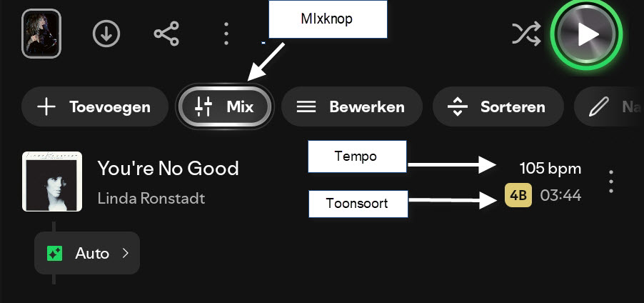This screenshot has width=644, height=303.
Task: Open the playlist three-dot options menu
Action: click(226, 34)
